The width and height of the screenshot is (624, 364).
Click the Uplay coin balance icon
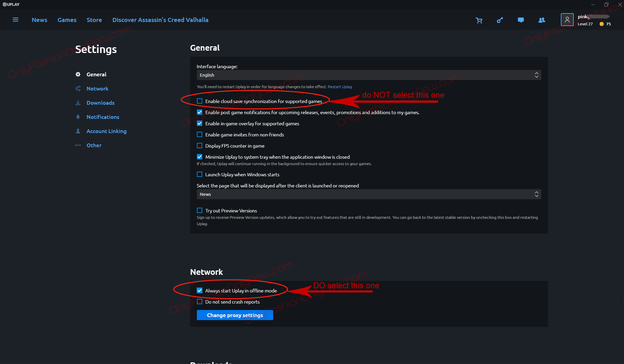click(602, 24)
